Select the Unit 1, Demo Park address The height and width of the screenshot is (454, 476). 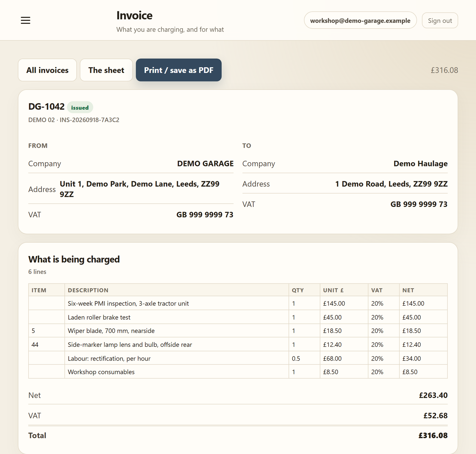(x=140, y=189)
